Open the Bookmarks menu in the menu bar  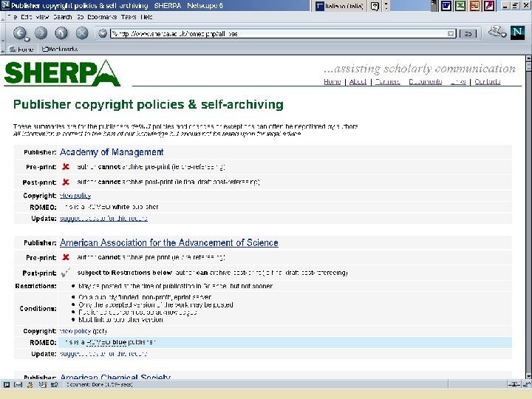pyautogui.click(x=102, y=16)
